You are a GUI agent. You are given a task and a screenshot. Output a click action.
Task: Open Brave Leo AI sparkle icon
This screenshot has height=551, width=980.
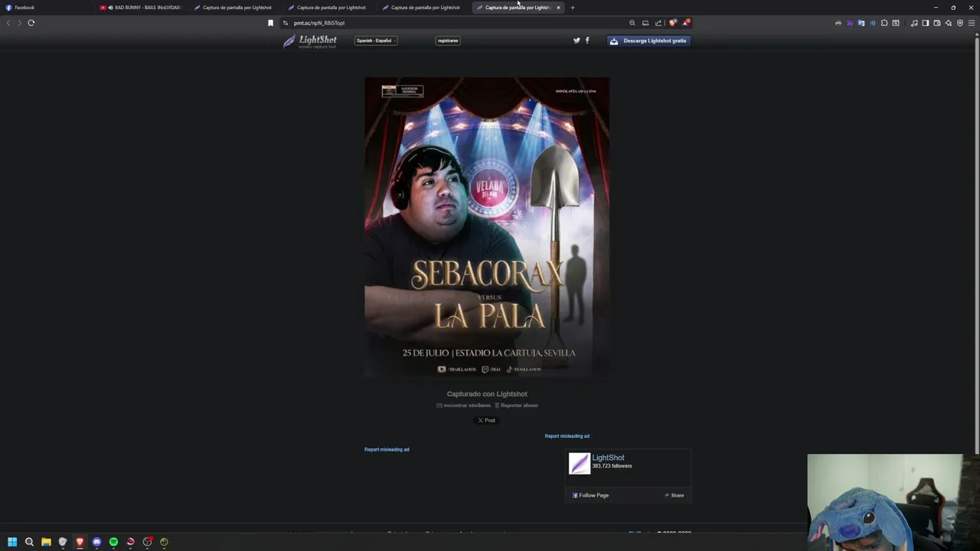tap(949, 23)
